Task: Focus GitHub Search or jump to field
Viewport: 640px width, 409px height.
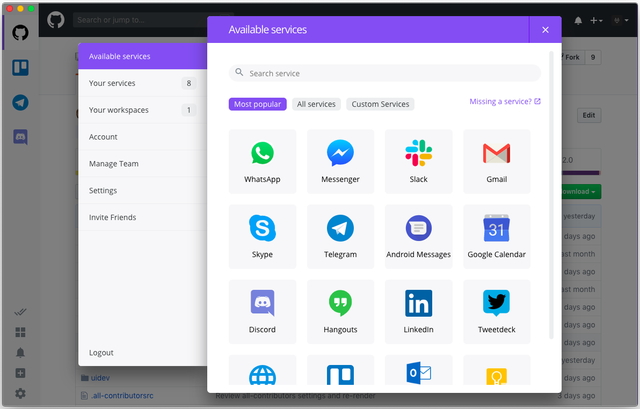Action: click(x=141, y=20)
